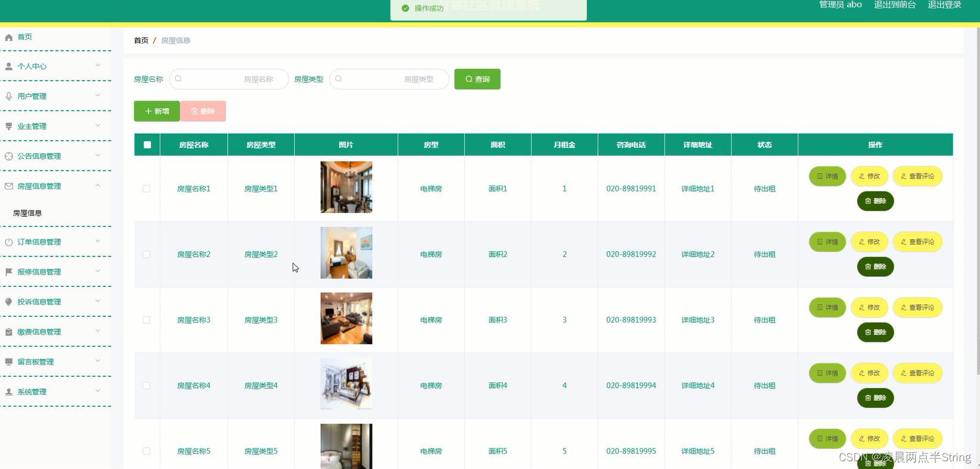The image size is (980, 469).
Task: Click 修改 for row 房屋名称2
Action: 870,242
